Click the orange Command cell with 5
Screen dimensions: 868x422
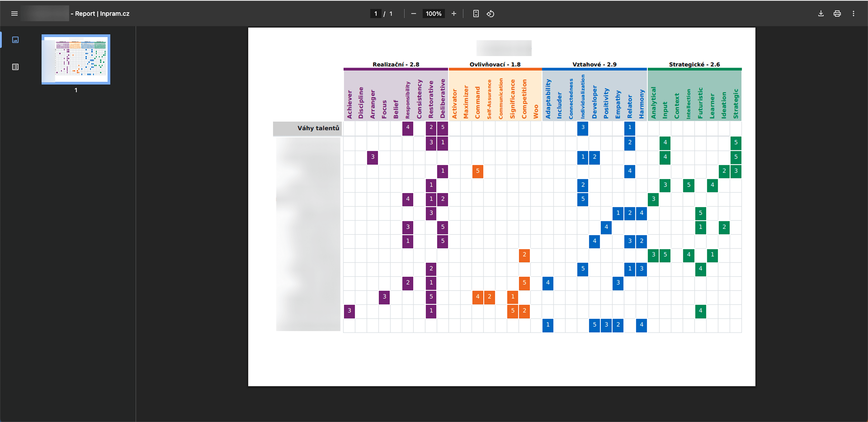[477, 171]
